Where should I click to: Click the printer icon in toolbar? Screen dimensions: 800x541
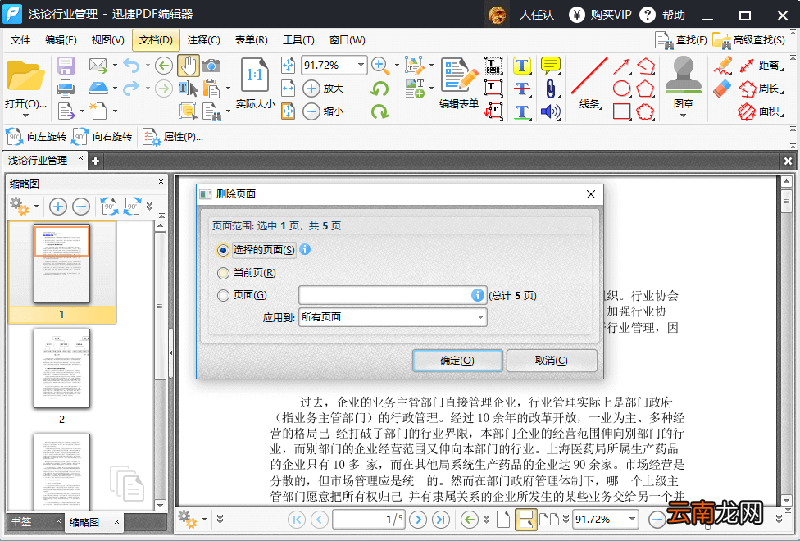pos(66,88)
